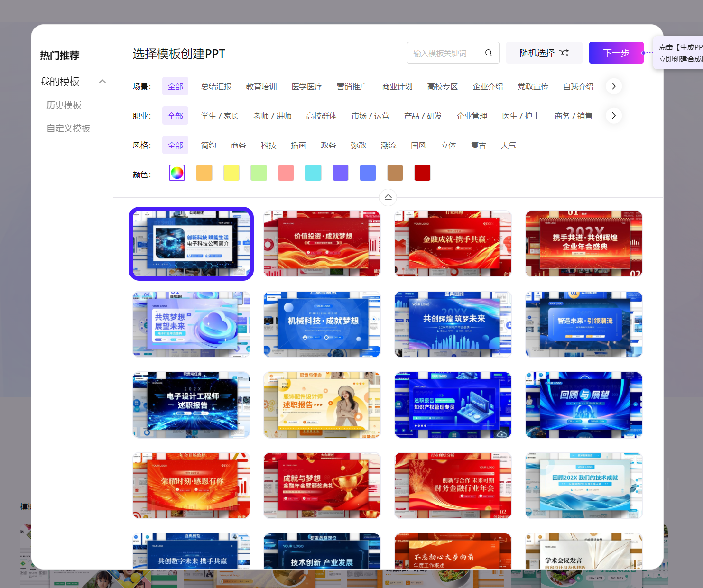Filter templates by red color
The width and height of the screenshot is (703, 588).
pos(422,173)
